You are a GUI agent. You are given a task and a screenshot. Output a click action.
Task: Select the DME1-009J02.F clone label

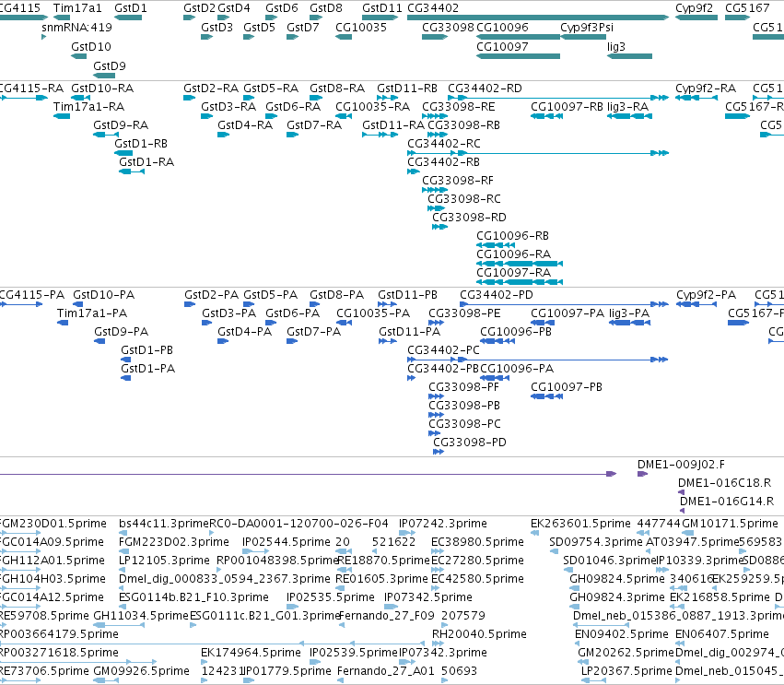681,465
